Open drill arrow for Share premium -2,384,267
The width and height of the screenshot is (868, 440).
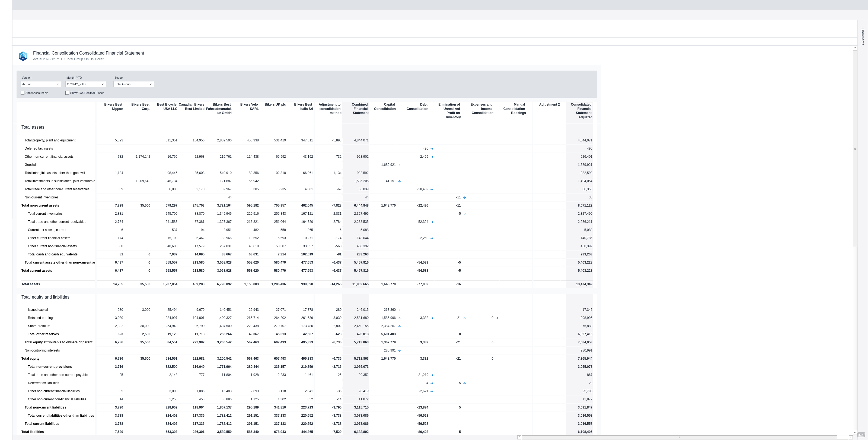pyautogui.click(x=399, y=326)
